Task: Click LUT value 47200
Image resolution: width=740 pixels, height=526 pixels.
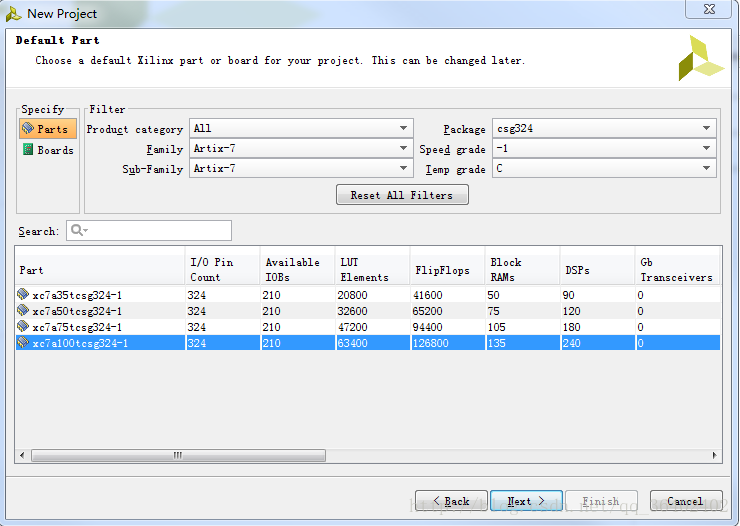Action: pyautogui.click(x=353, y=327)
